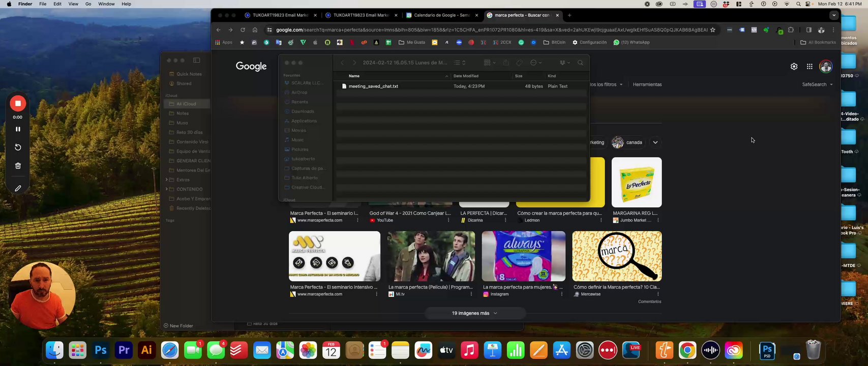Click the Google logo
868x366 pixels.
[x=251, y=67]
